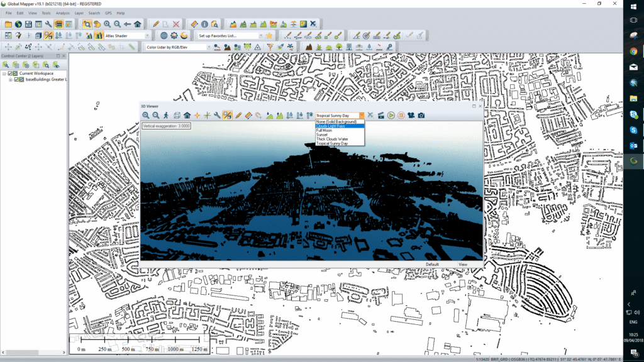Expand the baseBuildings layer node
The image size is (644, 362).
coord(11,80)
